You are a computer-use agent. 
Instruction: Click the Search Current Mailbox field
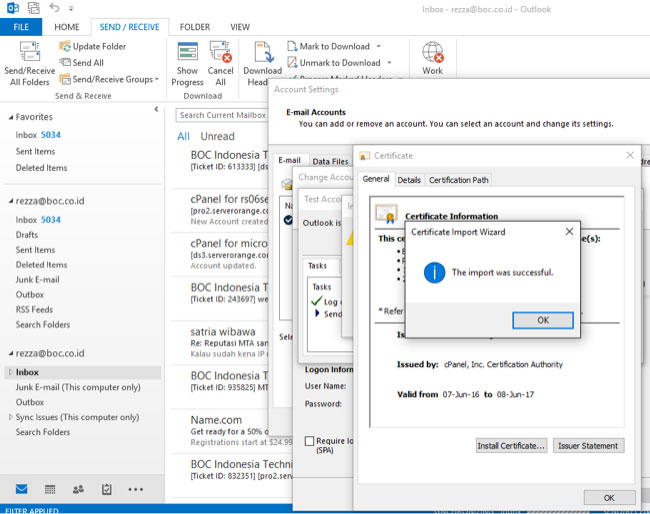click(222, 115)
